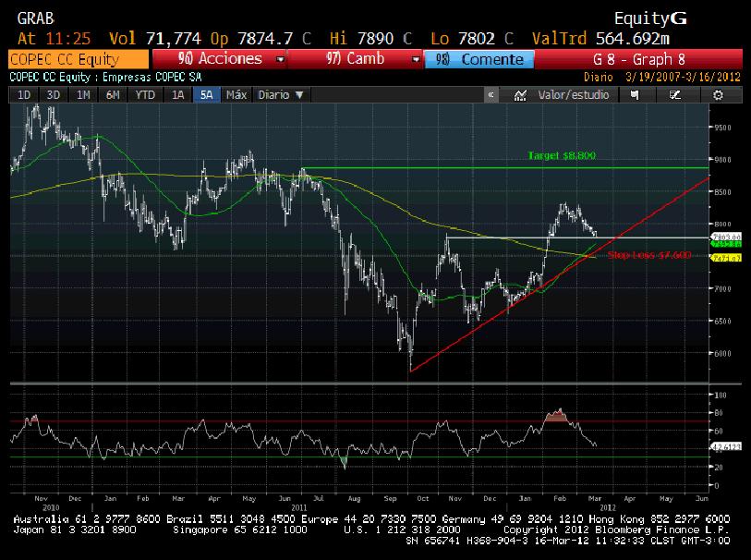Click the COPEC CC Equity ticker field

click(x=79, y=59)
